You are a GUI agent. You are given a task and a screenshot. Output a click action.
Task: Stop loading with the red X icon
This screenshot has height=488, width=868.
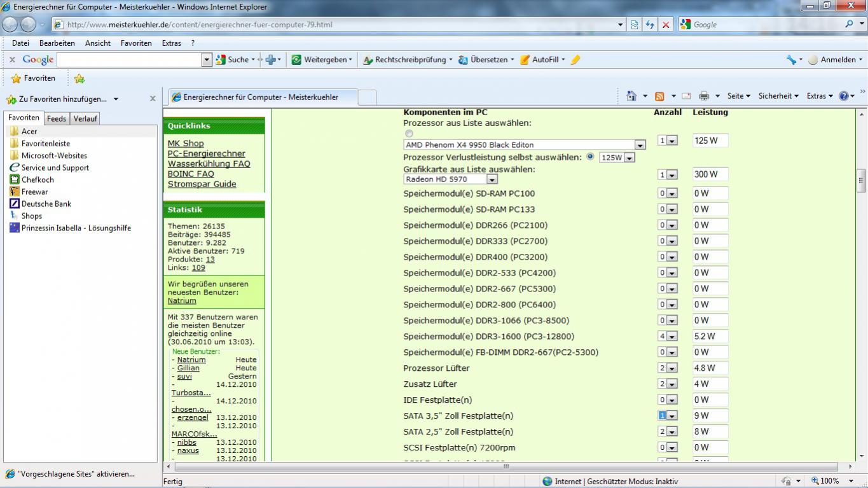pos(666,25)
